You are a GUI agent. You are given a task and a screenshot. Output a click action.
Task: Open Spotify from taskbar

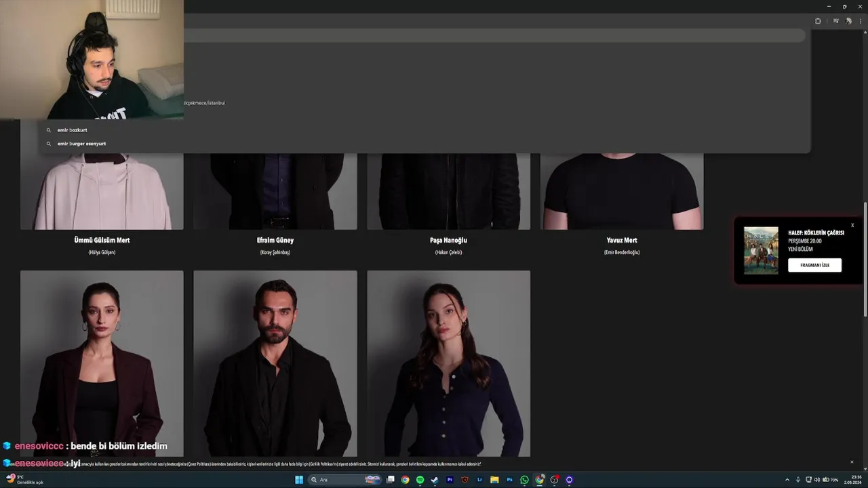point(420,480)
